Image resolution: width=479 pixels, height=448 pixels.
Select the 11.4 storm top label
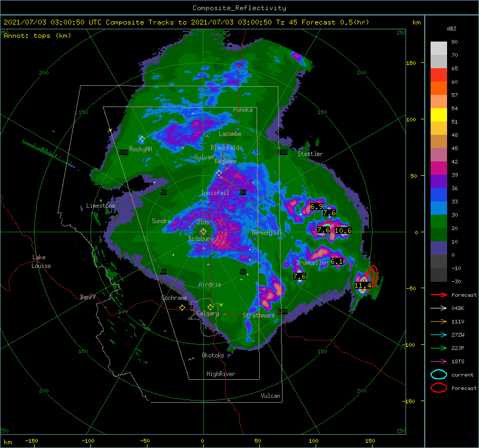362,286
